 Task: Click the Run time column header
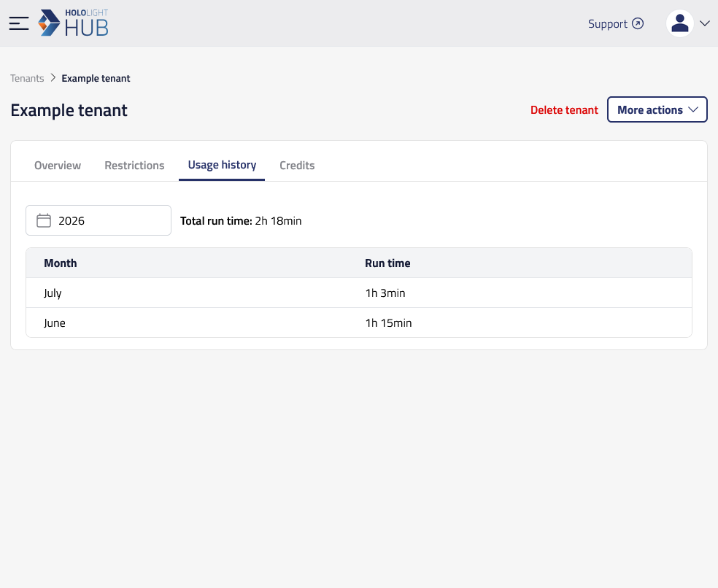[387, 263]
